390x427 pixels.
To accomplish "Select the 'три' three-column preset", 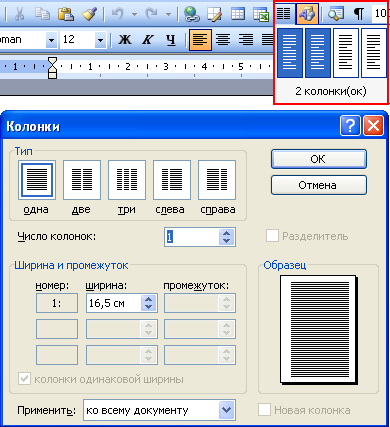I will (127, 180).
